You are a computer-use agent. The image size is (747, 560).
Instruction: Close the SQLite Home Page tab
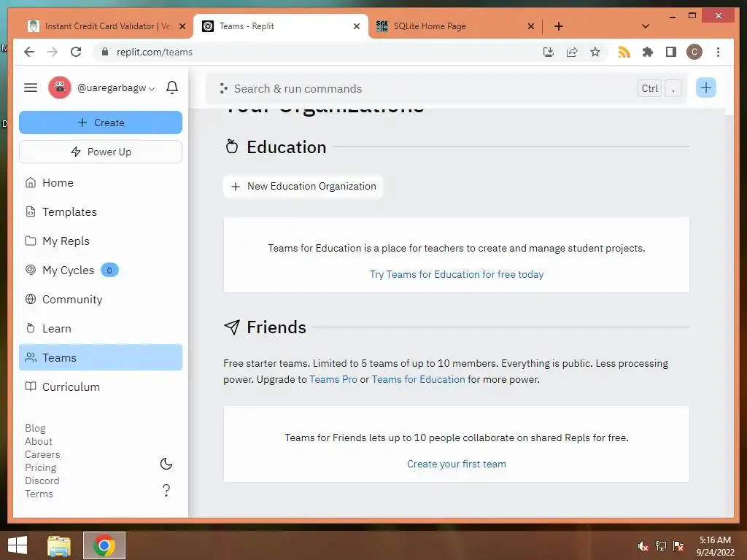pos(531,26)
